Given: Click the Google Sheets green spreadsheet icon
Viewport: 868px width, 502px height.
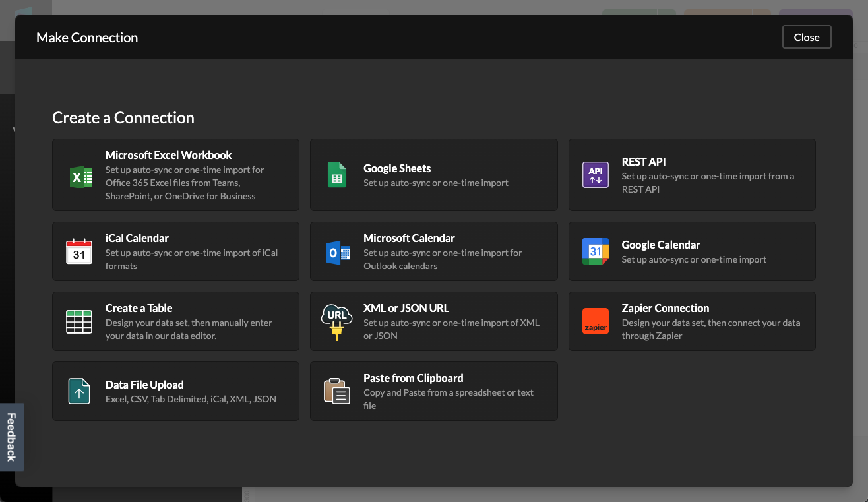Looking at the screenshot, I should point(337,175).
